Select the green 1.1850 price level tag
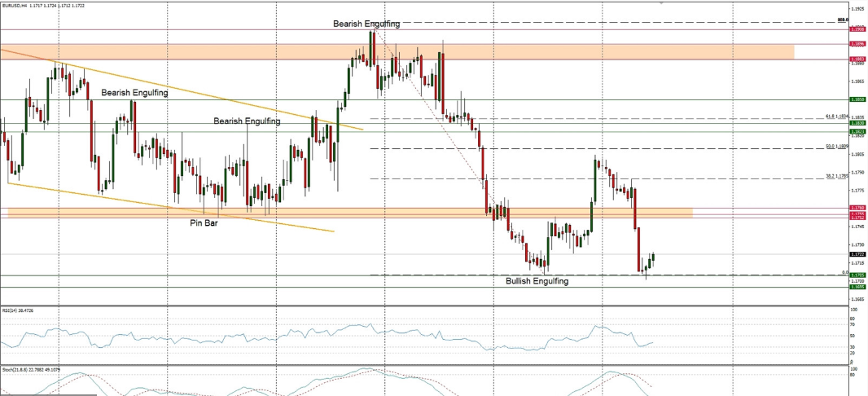This screenshot has height=396, width=868. (857, 99)
